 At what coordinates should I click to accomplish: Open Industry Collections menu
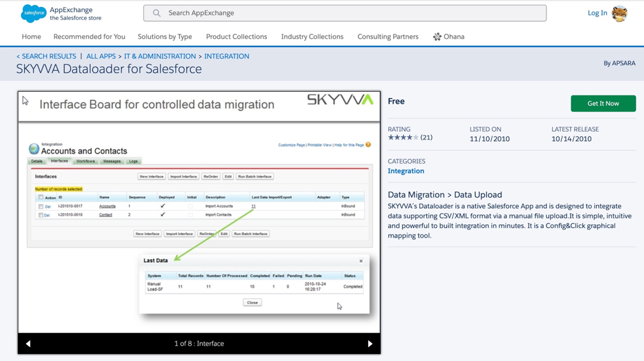click(x=312, y=37)
